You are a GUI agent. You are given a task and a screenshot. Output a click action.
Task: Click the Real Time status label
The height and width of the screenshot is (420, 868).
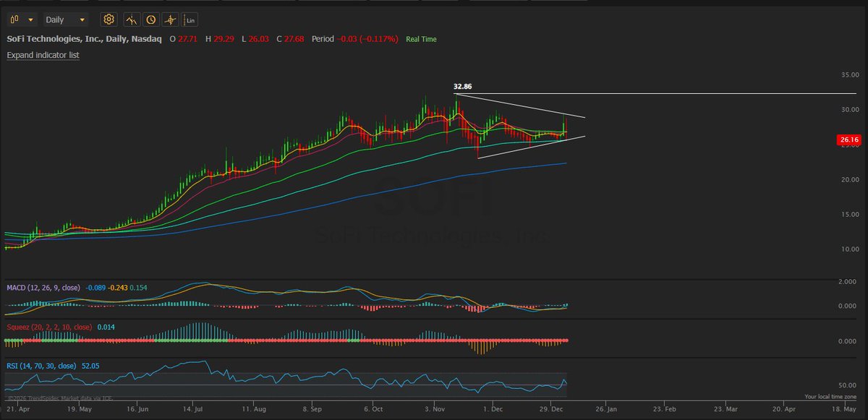click(421, 39)
